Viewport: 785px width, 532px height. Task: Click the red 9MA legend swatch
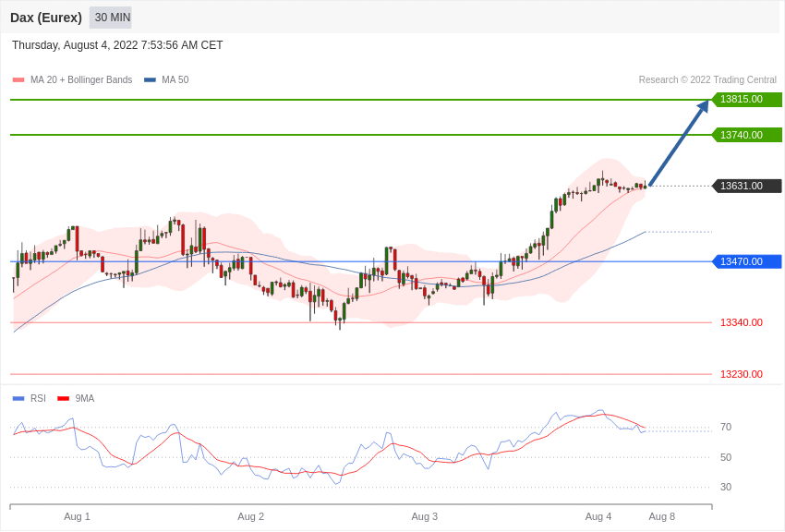pyautogui.click(x=63, y=399)
